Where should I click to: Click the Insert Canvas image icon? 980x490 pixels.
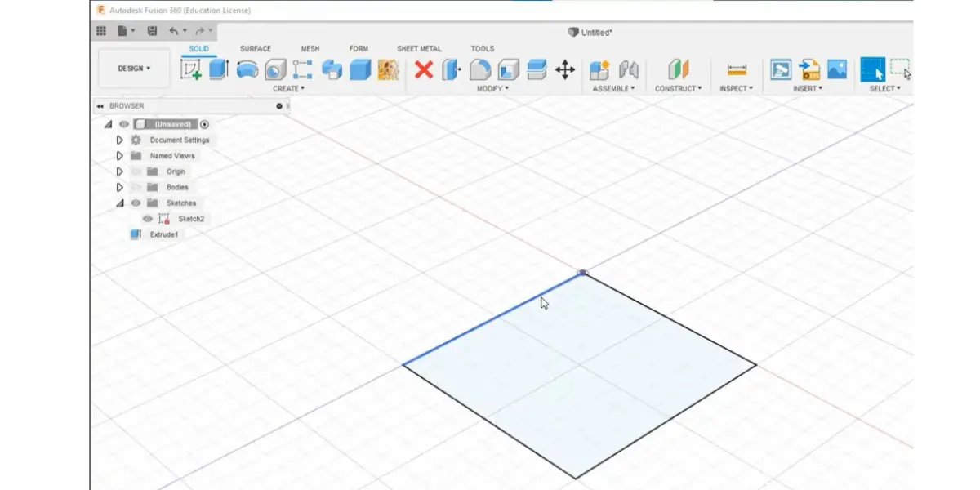pos(837,69)
